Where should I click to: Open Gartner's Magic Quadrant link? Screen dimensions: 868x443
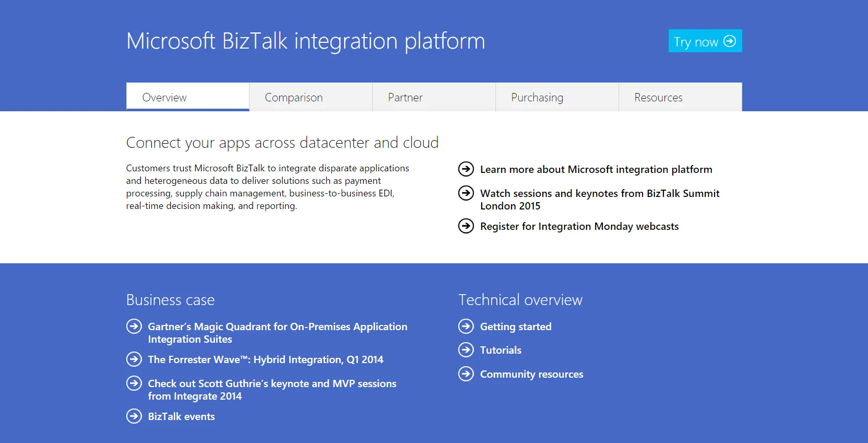[278, 333]
